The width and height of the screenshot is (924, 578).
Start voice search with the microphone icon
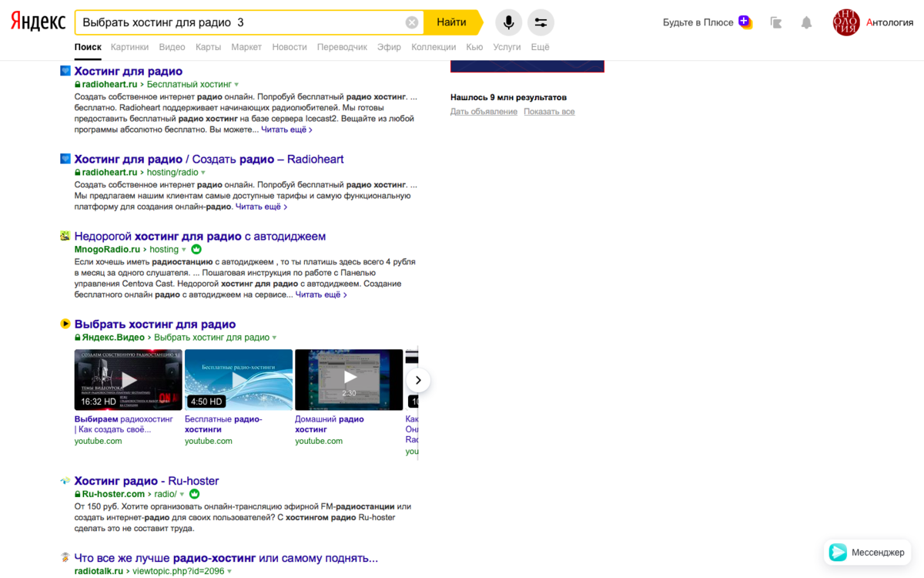click(x=508, y=22)
